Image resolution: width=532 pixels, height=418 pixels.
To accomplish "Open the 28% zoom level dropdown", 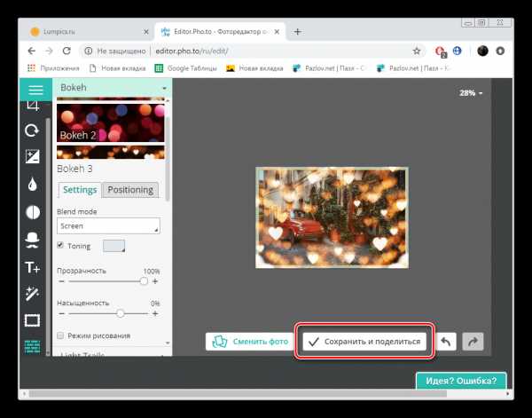I will 471,93.
